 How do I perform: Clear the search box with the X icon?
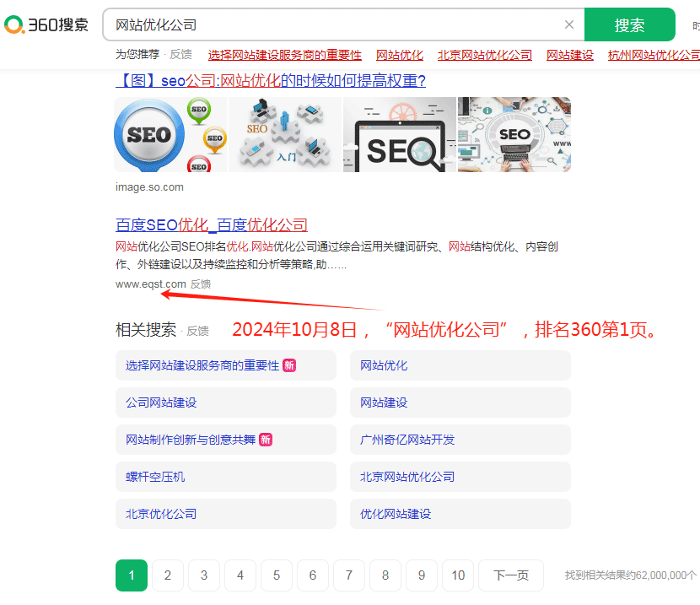(569, 24)
